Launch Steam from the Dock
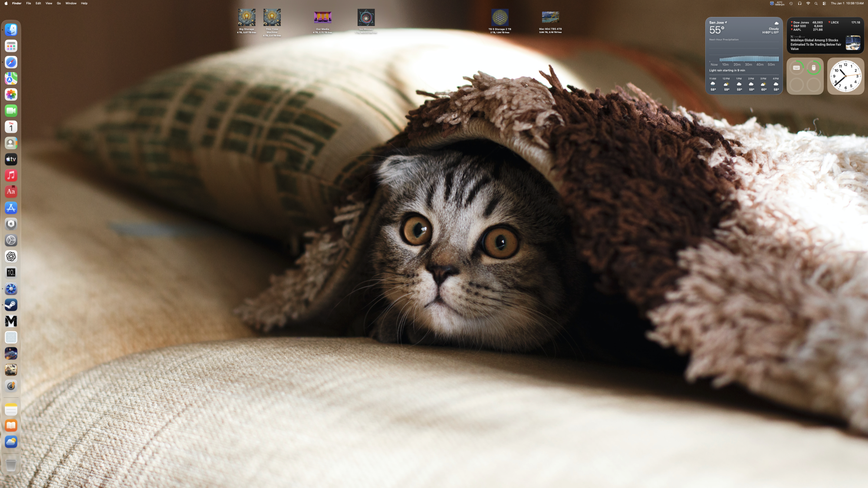This screenshot has height=488, width=868. coord(11,305)
